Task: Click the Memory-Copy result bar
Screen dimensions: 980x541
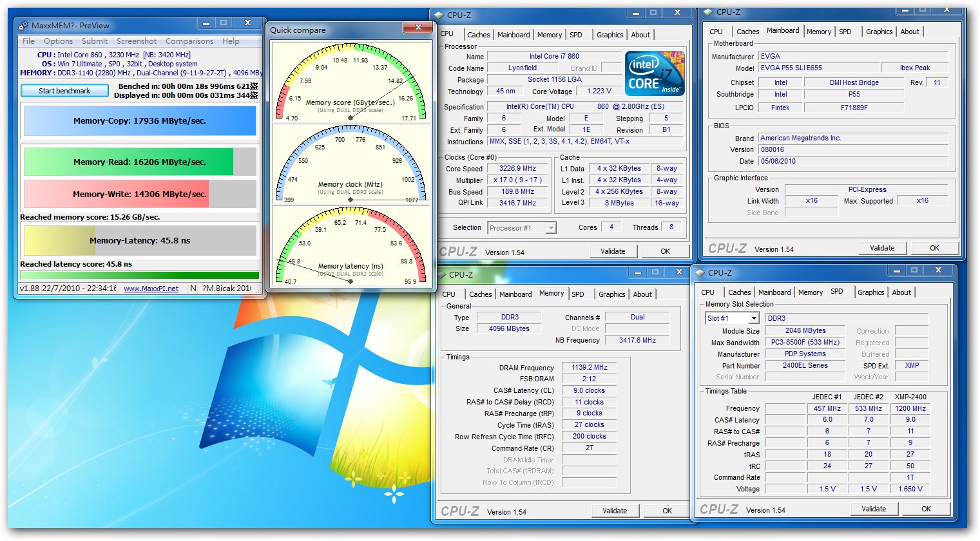Action: 140,121
